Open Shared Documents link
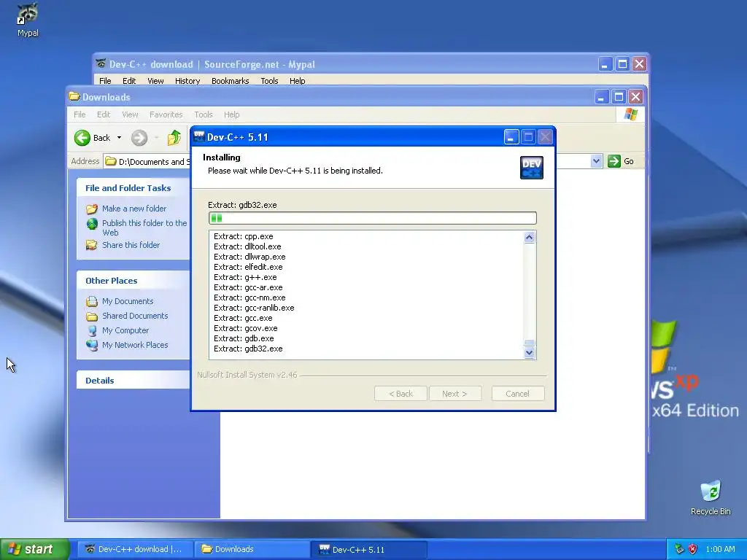 (135, 316)
